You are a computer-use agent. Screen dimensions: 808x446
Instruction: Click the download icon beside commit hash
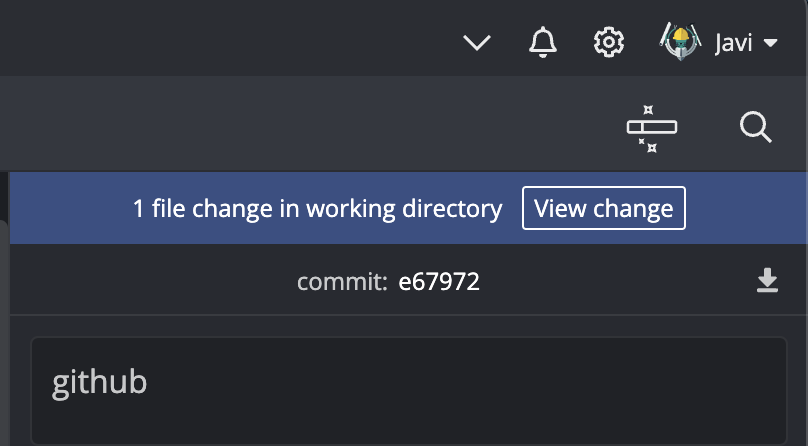[x=767, y=281]
